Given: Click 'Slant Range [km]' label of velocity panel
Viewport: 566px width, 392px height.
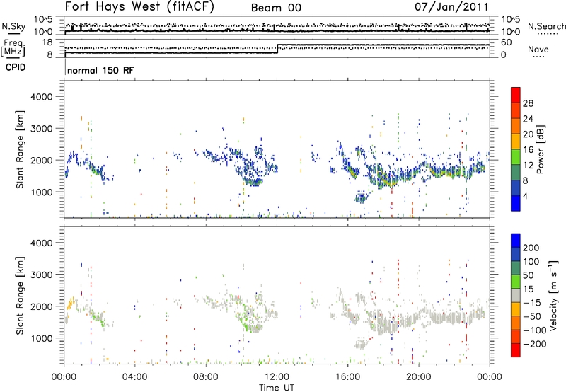Looking at the screenshot, I should [x=20, y=295].
